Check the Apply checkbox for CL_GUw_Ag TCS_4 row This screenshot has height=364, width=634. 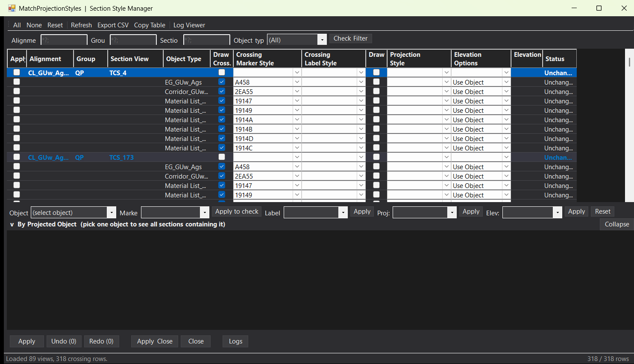[x=17, y=73]
